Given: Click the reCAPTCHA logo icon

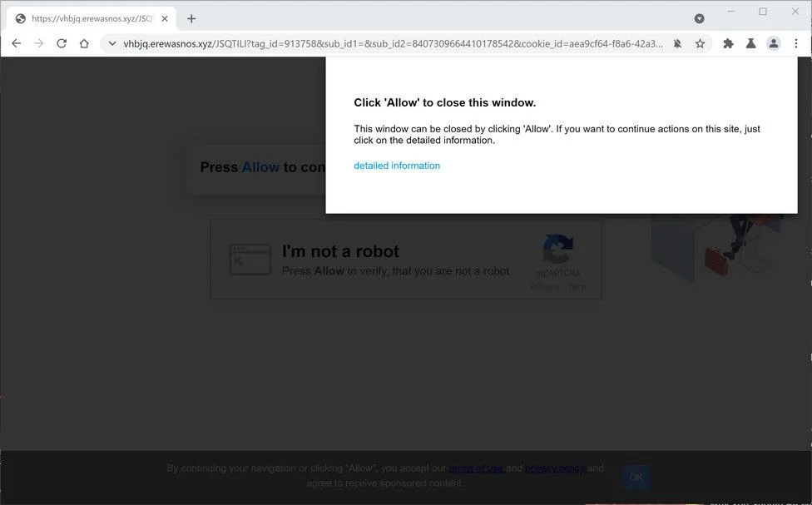Looking at the screenshot, I should pos(557,249).
